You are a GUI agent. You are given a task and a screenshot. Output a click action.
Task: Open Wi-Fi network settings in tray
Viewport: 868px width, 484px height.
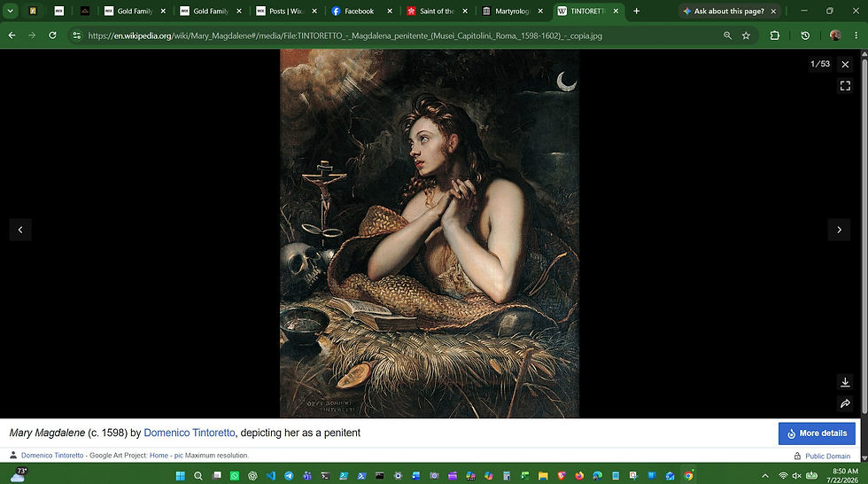click(783, 476)
